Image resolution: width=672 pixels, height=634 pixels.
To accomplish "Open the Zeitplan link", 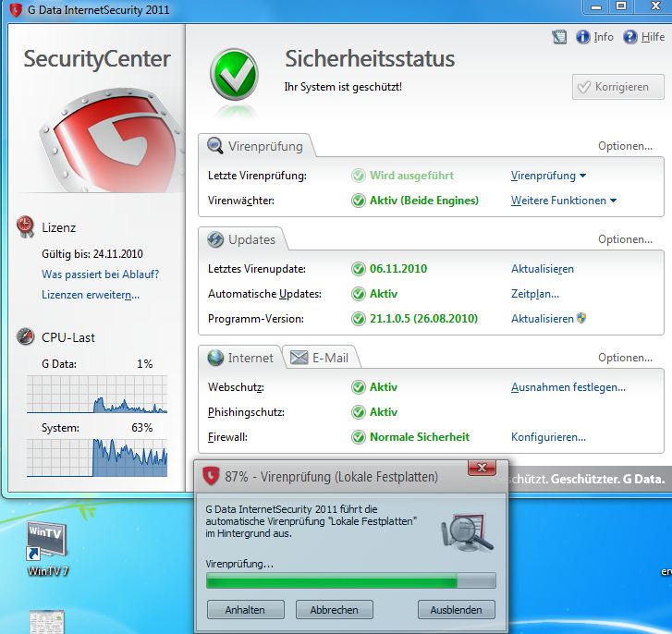I will (x=535, y=294).
